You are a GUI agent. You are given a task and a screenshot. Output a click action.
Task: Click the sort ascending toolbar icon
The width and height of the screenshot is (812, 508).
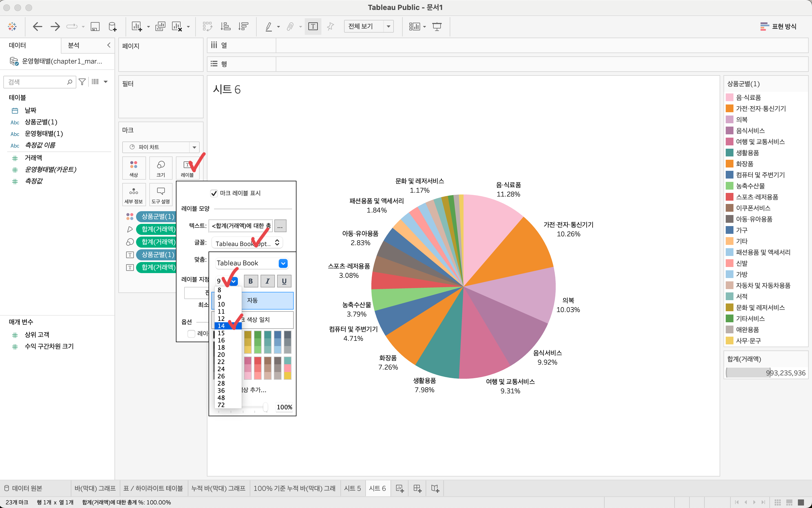[225, 27]
